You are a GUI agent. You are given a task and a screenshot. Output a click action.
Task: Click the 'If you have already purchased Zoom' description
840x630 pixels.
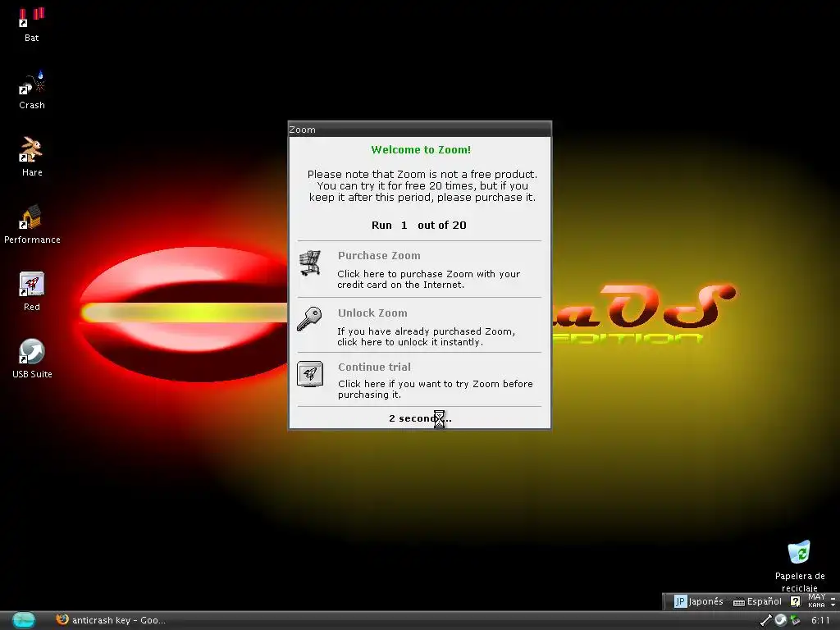[426, 336]
